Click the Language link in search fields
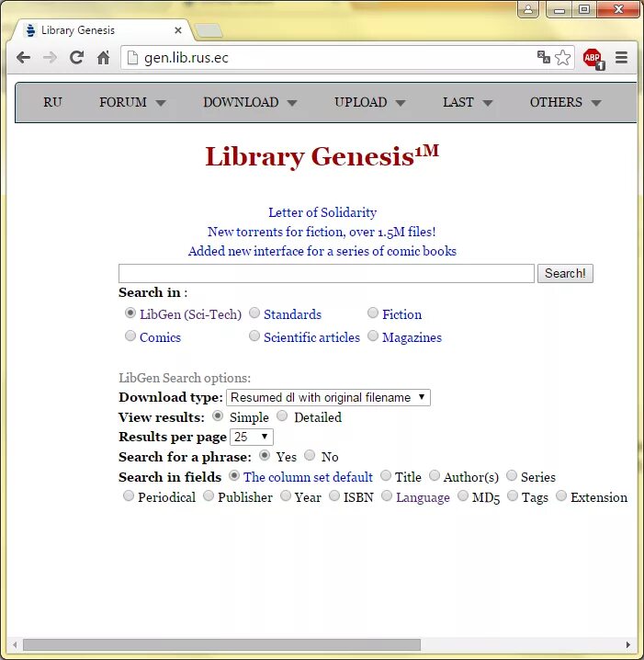Image resolution: width=644 pixels, height=660 pixels. 423,497
